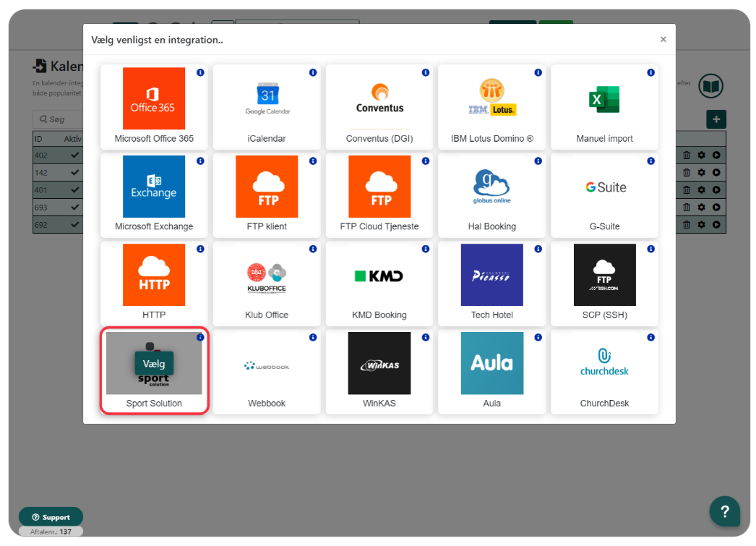Select the Microsoft Exchange integration
Viewport: 756px width, 546px height.
(154, 195)
